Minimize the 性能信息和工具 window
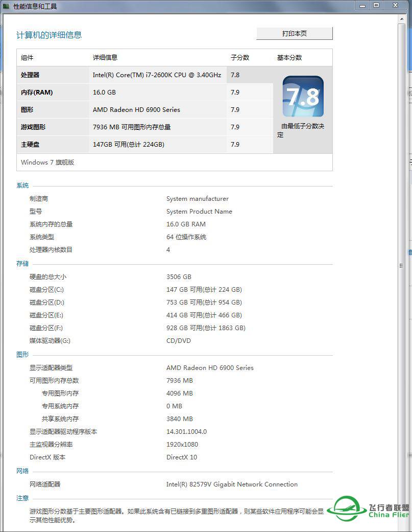 [363, 5]
